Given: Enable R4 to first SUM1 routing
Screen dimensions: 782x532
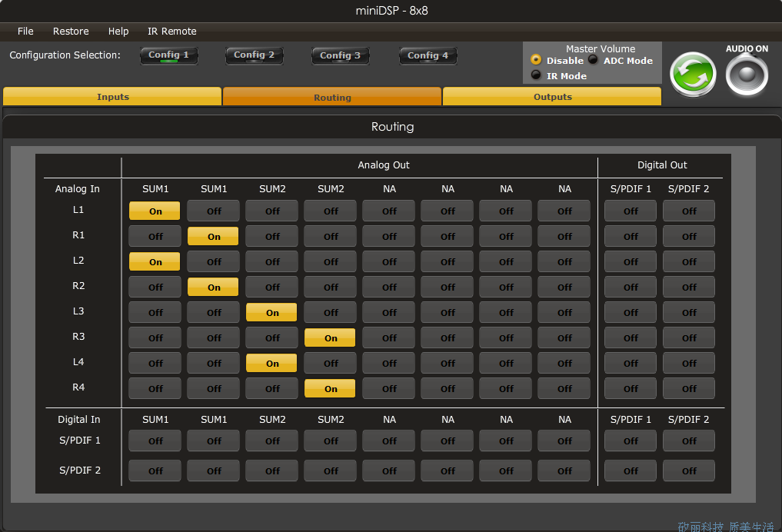Looking at the screenshot, I should 155,389.
